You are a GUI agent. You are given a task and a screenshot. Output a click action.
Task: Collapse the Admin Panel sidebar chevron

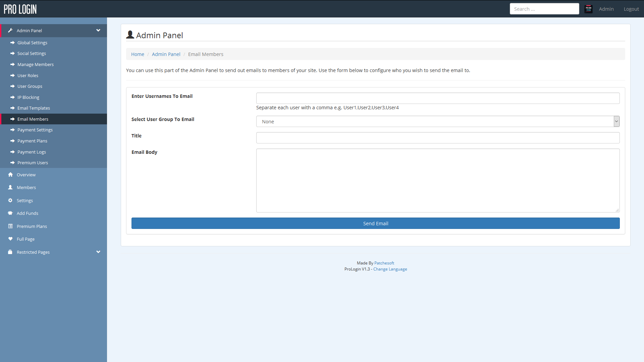(x=98, y=31)
